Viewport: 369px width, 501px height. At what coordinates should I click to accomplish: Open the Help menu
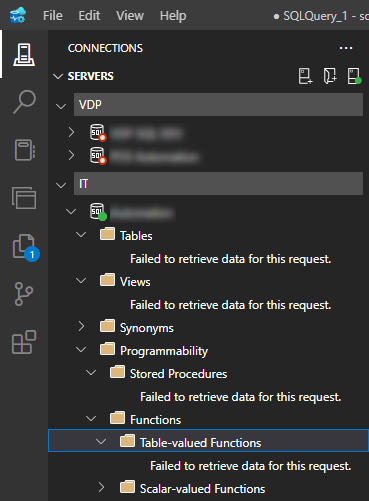pyautogui.click(x=173, y=16)
